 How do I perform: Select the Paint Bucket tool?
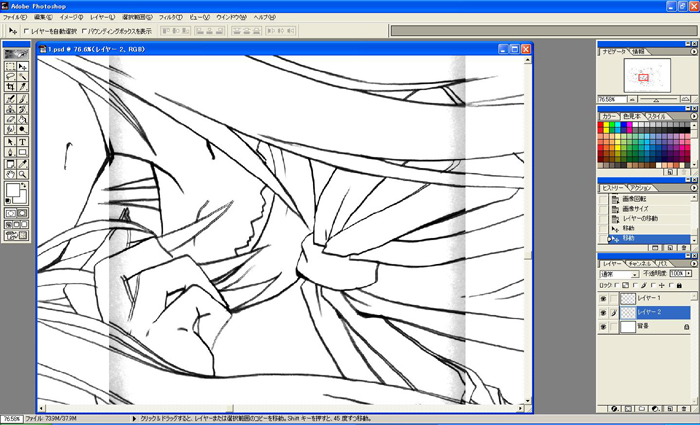tap(22, 120)
